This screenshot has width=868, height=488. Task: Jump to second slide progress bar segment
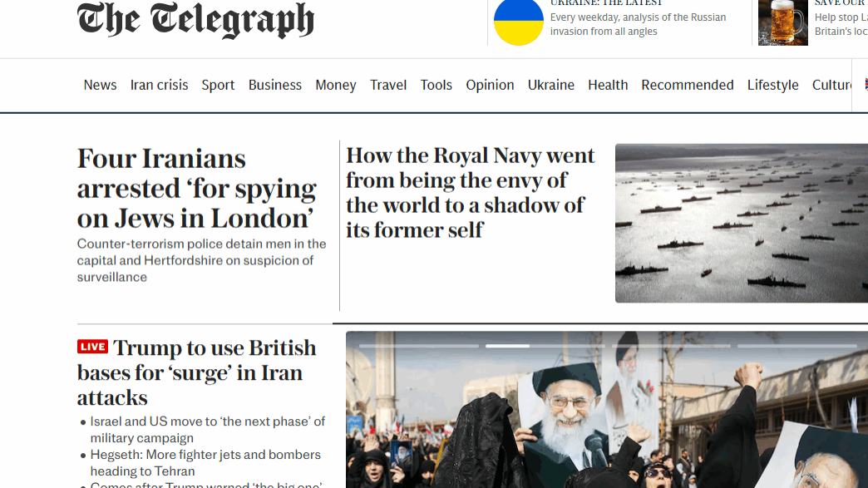[x=545, y=346]
